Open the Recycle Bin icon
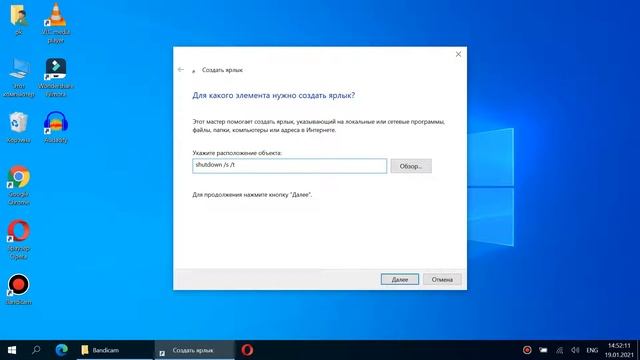This screenshot has width=640, height=360. 19,127
